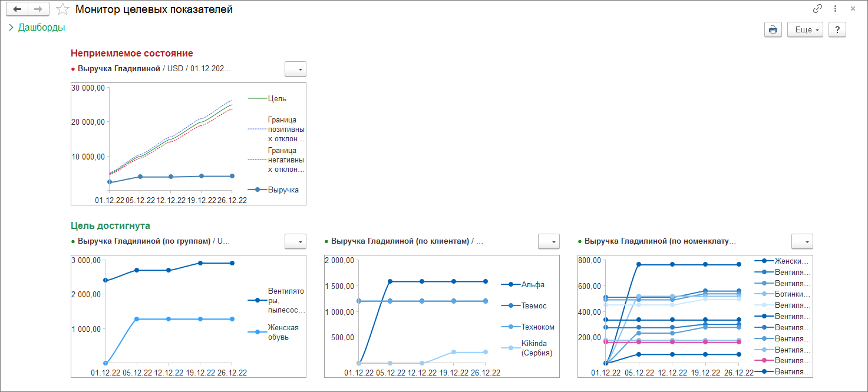Open dropdown for по номенклатуре chart
Image resolution: width=868 pixels, height=392 pixels.
[802, 241]
